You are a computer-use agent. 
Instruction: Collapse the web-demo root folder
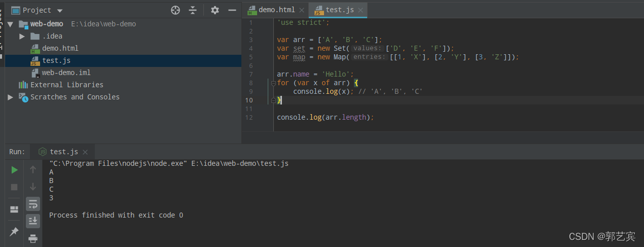tap(10, 24)
